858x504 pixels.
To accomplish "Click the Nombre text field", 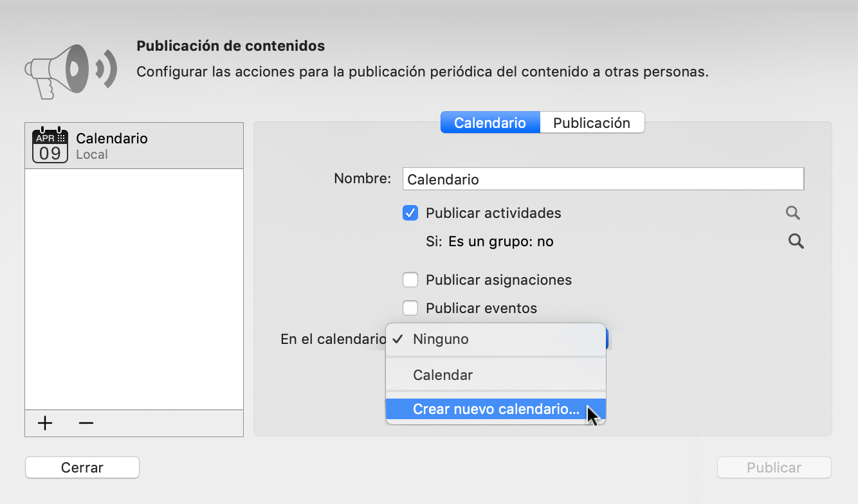I will pos(603,179).
